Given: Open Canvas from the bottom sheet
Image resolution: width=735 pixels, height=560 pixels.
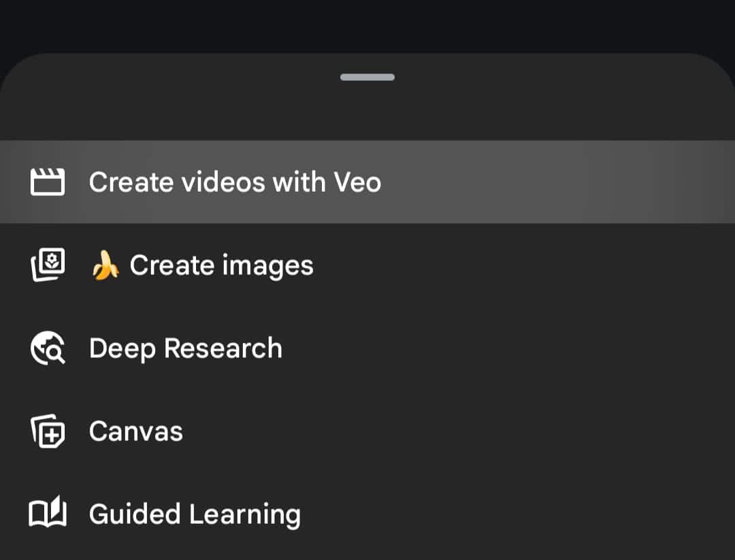Looking at the screenshot, I should [135, 431].
